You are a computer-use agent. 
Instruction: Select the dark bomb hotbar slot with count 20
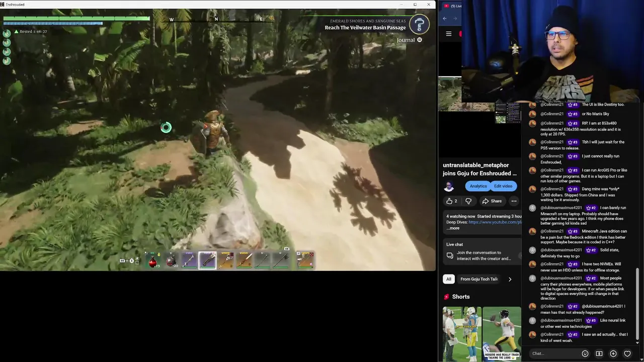pos(171,260)
